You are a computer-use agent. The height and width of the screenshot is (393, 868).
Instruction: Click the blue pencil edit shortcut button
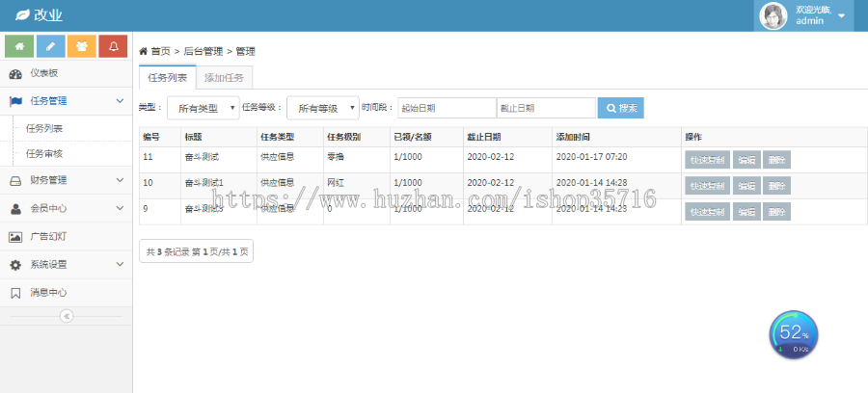(51, 45)
